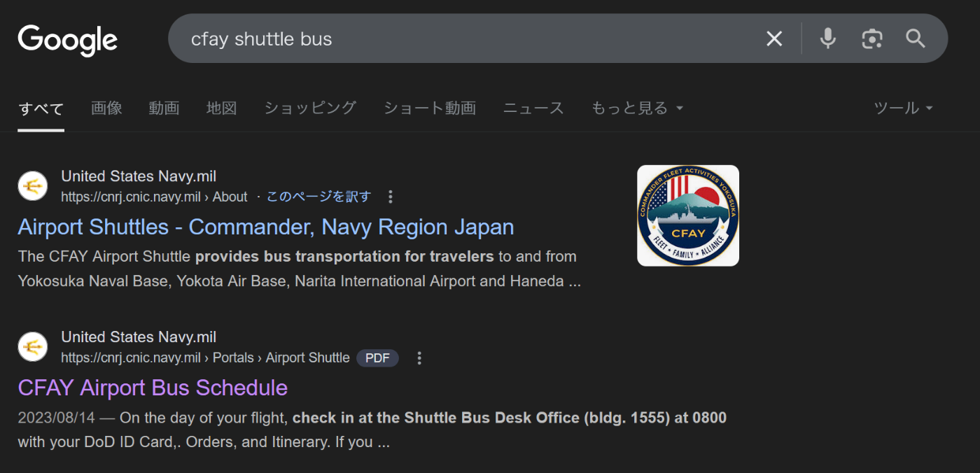Click snippet text 'provides bus transportation for travelers'
This screenshot has width=980, height=473.
pyautogui.click(x=344, y=257)
